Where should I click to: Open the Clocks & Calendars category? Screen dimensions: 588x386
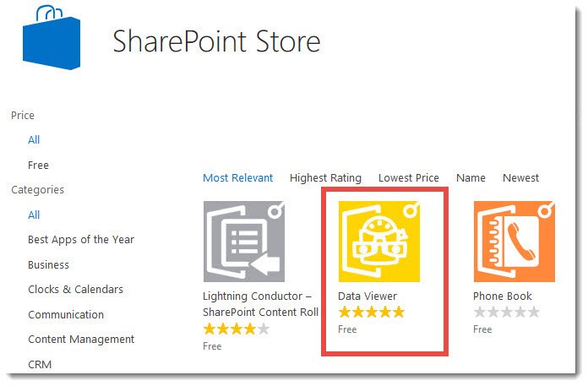coord(75,290)
